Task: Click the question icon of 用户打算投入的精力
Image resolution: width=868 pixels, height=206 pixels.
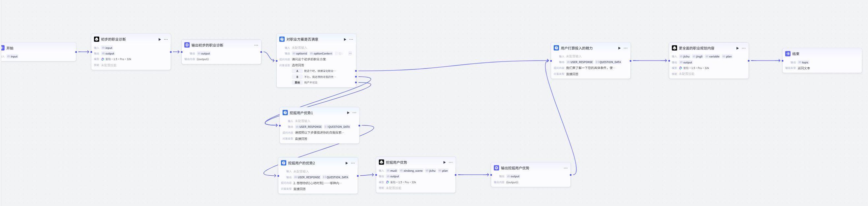Action: (x=556, y=48)
